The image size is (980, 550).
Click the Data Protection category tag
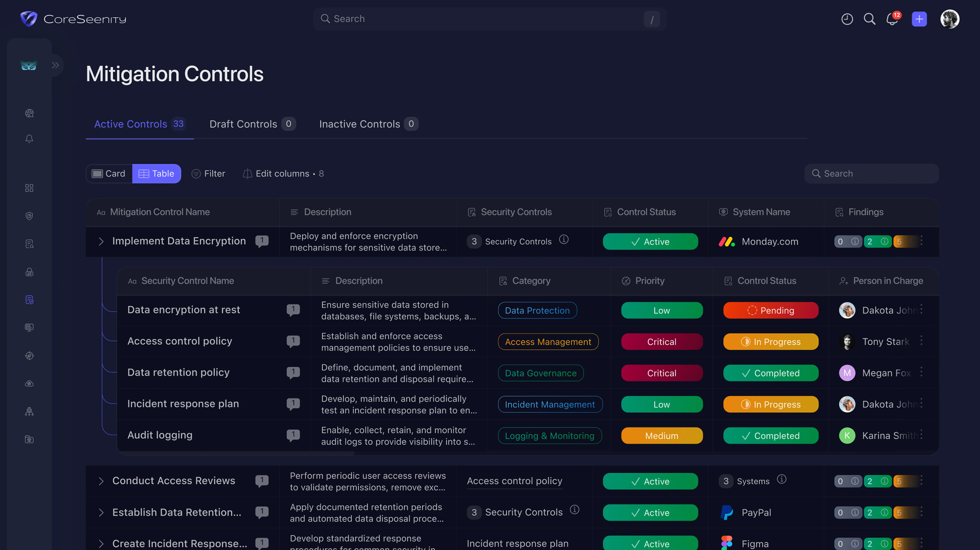tap(537, 310)
